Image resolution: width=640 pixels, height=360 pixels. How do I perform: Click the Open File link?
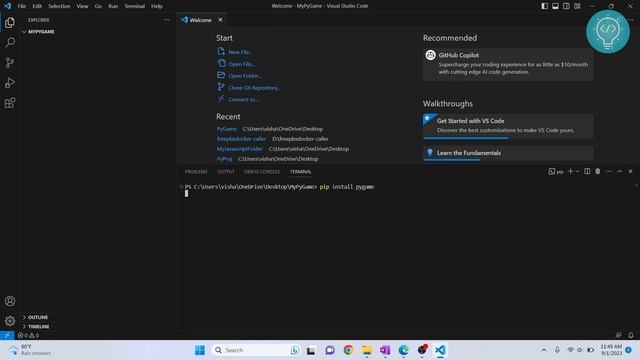coord(242,64)
